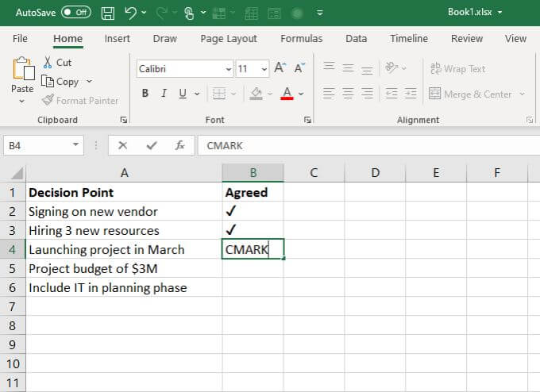Switch to the Page Layout tab

pyautogui.click(x=229, y=39)
